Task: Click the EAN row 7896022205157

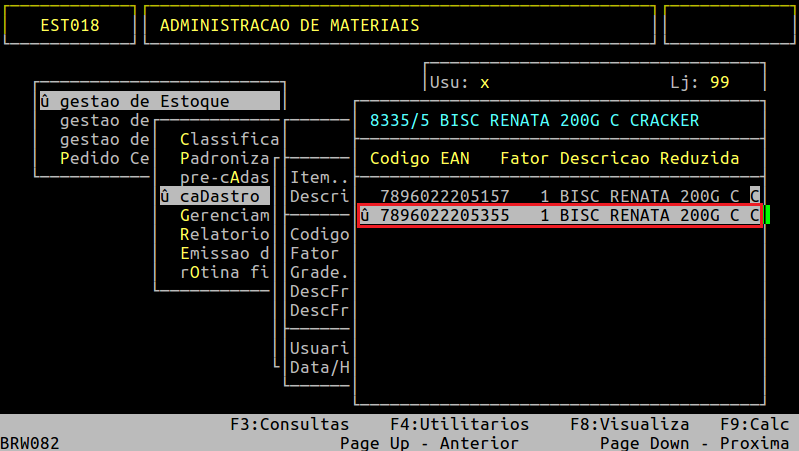Action: (439, 196)
